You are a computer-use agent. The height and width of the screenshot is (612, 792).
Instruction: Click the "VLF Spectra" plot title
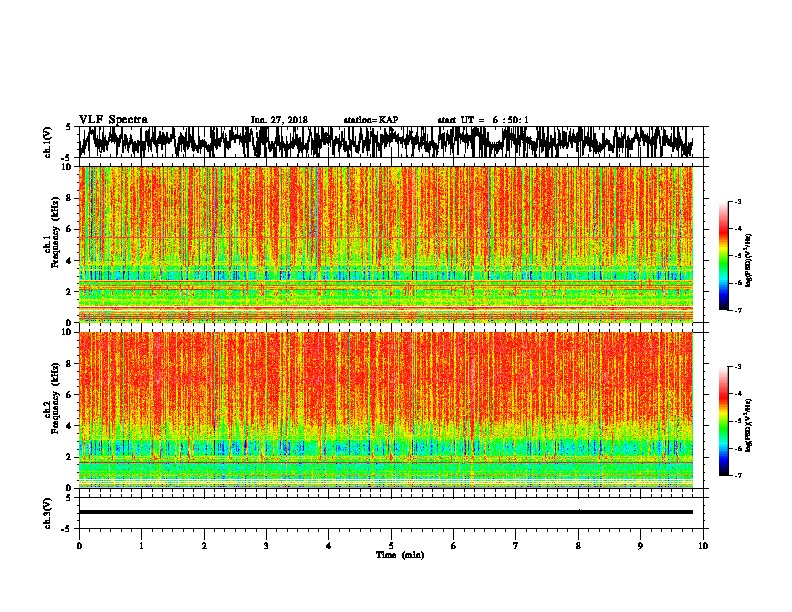tap(113, 120)
